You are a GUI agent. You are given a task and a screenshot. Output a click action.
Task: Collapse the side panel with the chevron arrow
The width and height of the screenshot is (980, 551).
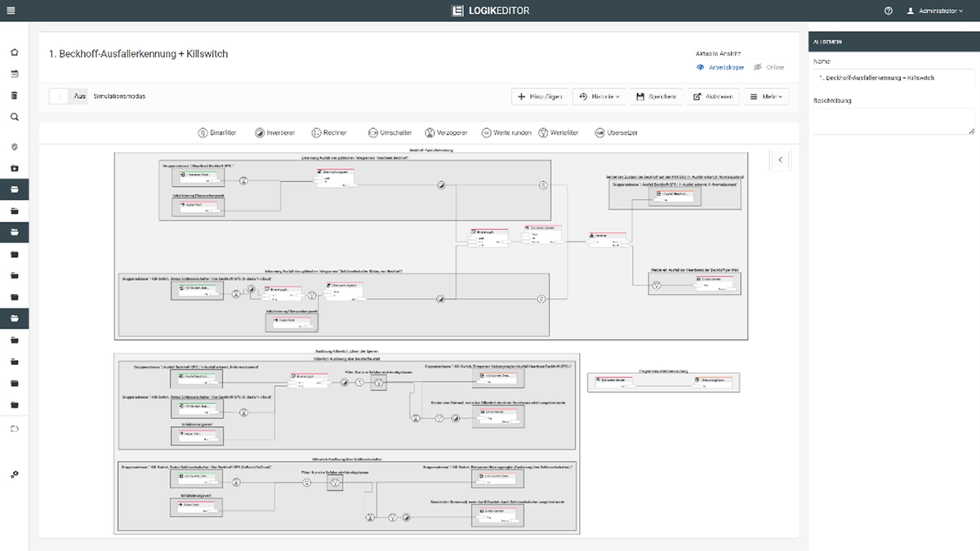(780, 160)
